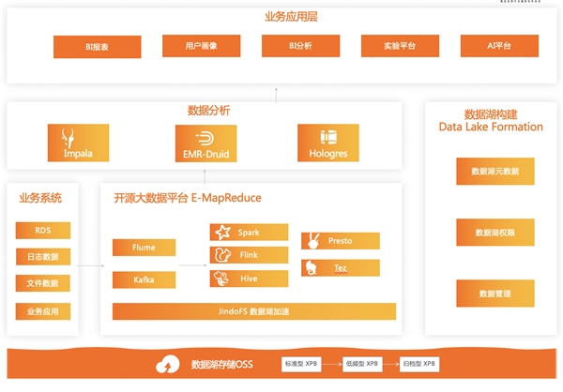Click the Spark star icon
Viewport: 563px width, 392px height.
pos(222,233)
